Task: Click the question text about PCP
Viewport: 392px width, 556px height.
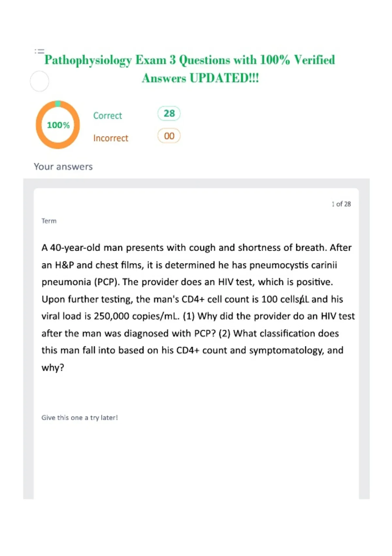Action: click(x=198, y=307)
